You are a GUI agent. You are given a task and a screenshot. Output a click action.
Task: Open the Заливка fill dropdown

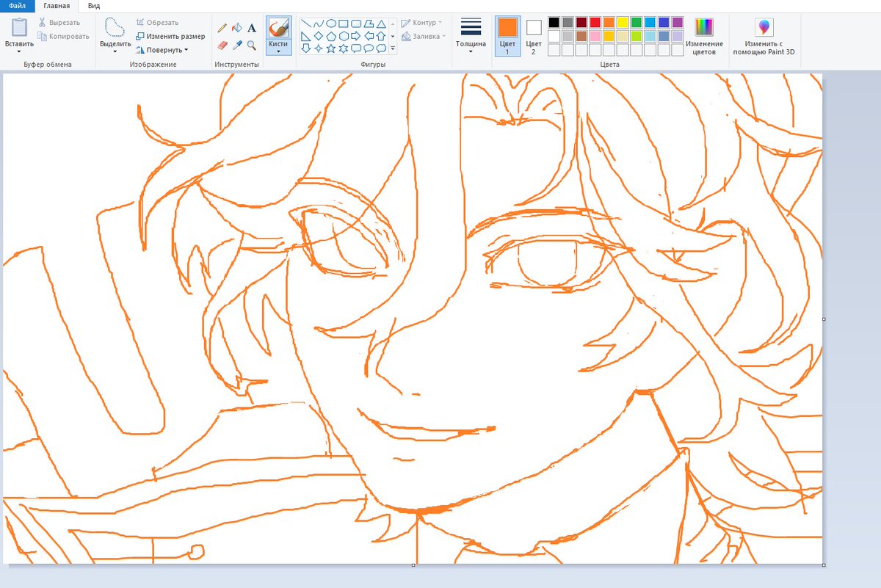click(x=424, y=36)
